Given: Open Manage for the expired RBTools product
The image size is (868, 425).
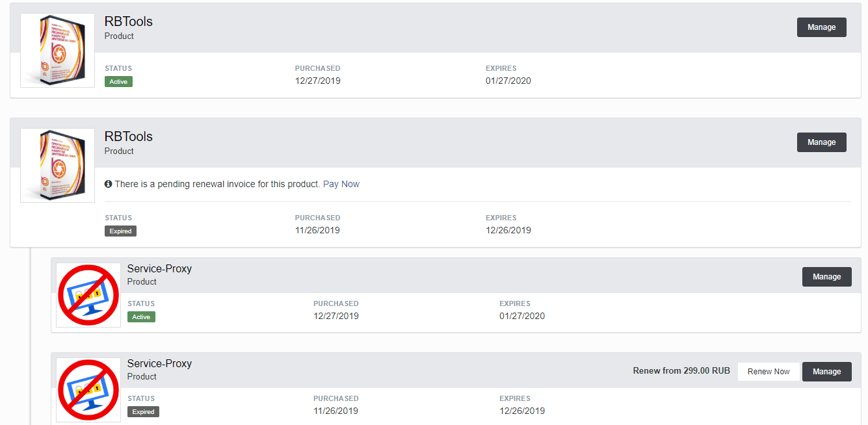Looking at the screenshot, I should pos(821,142).
